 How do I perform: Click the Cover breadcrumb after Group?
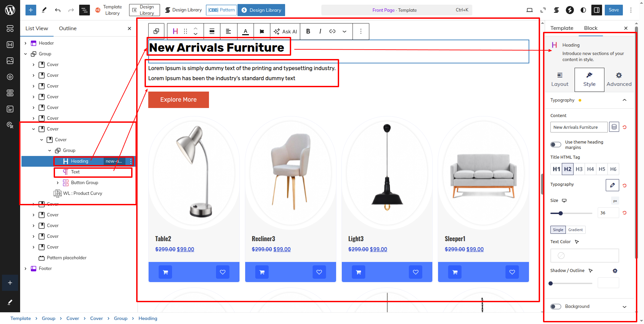coord(73,318)
